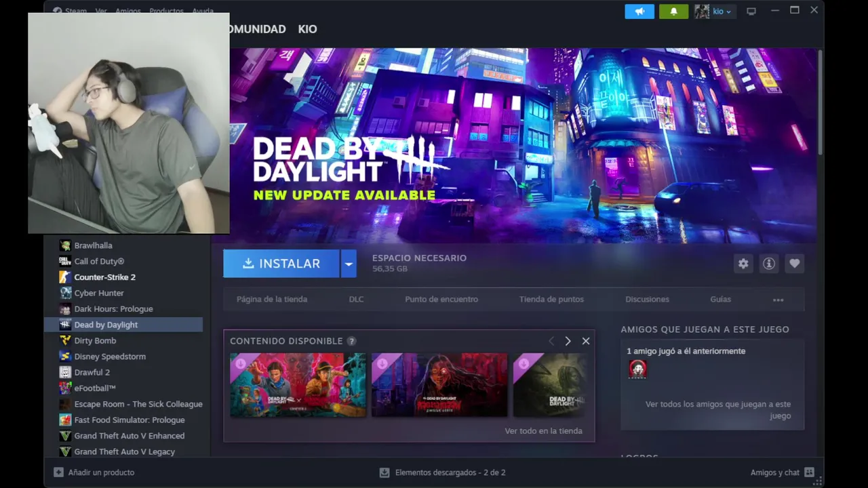The width and height of the screenshot is (868, 488).
Task: Click the Call of Duty game icon
Action: 65,261
